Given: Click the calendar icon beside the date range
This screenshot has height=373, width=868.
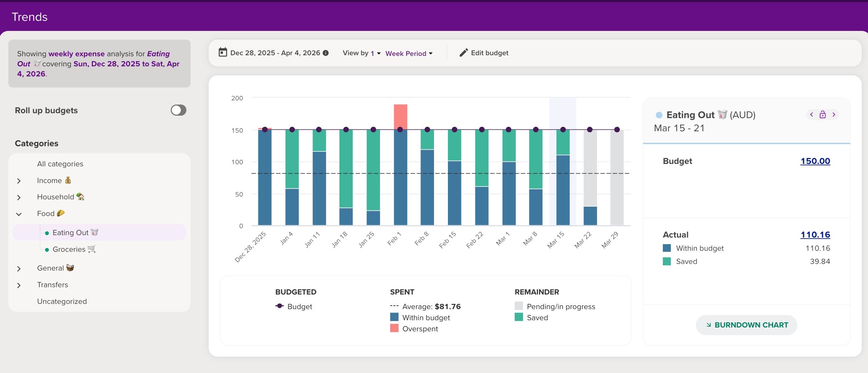Looking at the screenshot, I should 223,52.
